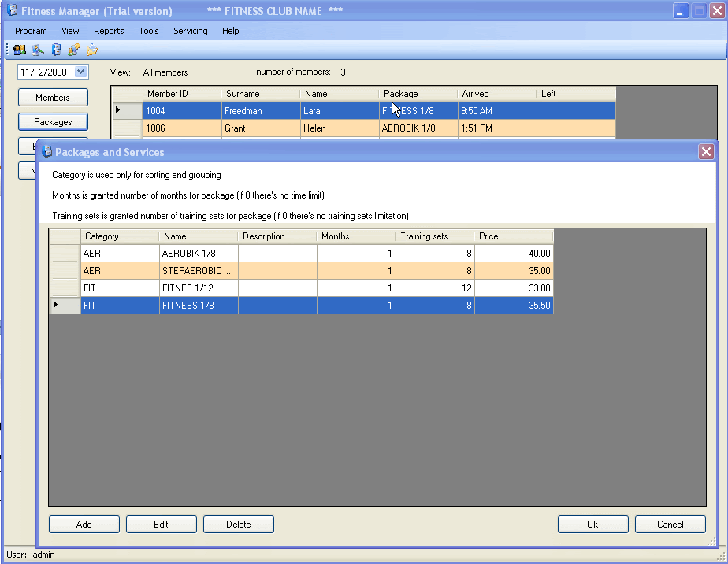The image size is (728, 564).
Task: Click the arrival time 9:50 AM
Action: [x=497, y=111]
